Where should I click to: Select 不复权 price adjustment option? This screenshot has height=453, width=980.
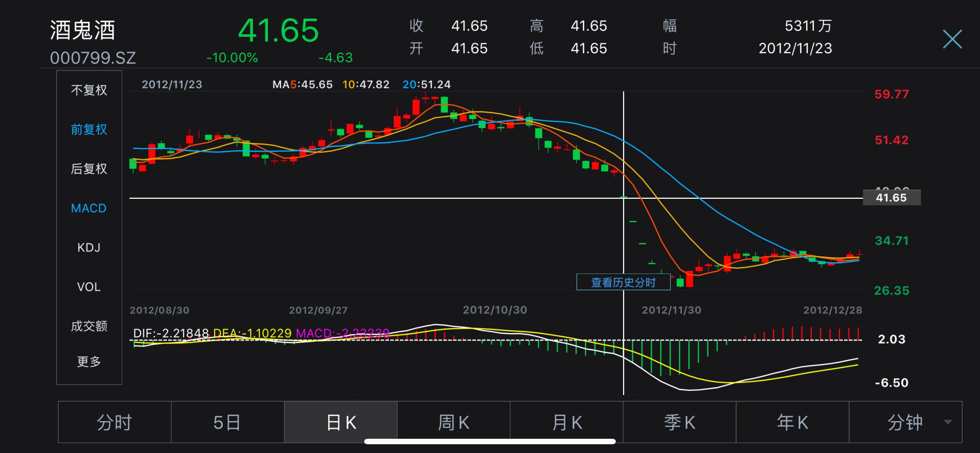pyautogui.click(x=89, y=90)
